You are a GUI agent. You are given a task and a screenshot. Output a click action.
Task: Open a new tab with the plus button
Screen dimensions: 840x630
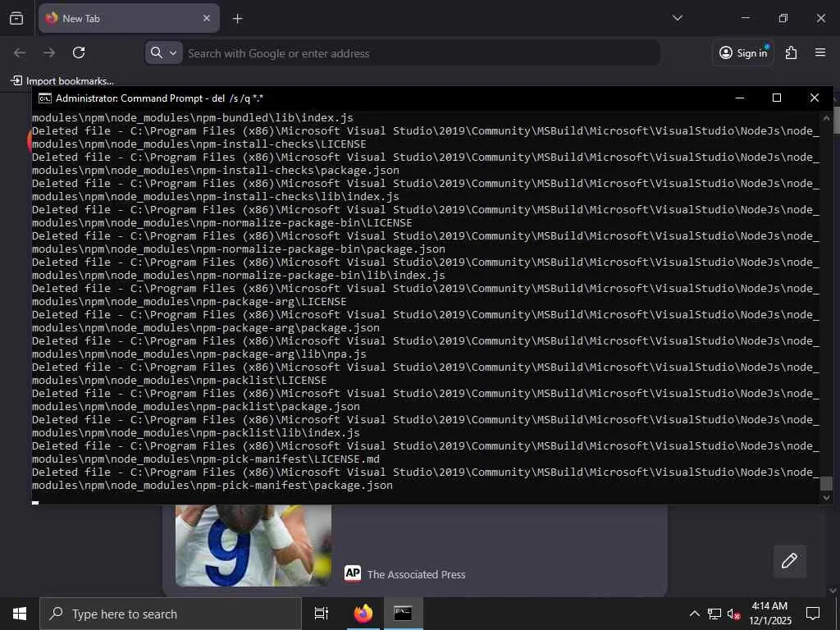click(237, 19)
